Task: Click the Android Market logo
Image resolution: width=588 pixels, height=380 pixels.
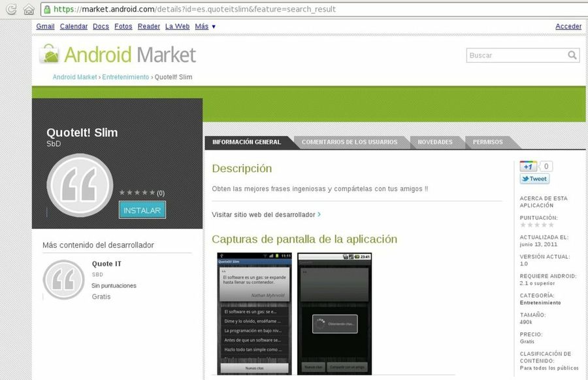Action: 118,54
